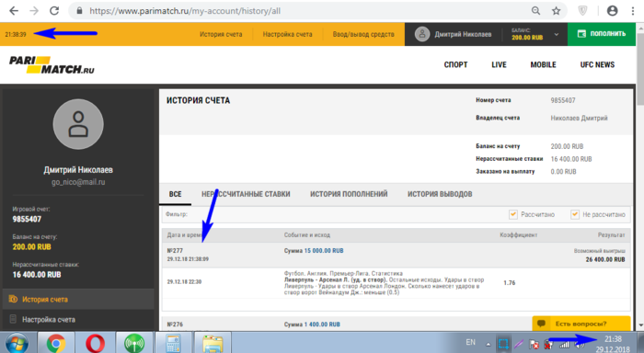
Task: Open Chrome three-dot menu
Action: (633, 11)
